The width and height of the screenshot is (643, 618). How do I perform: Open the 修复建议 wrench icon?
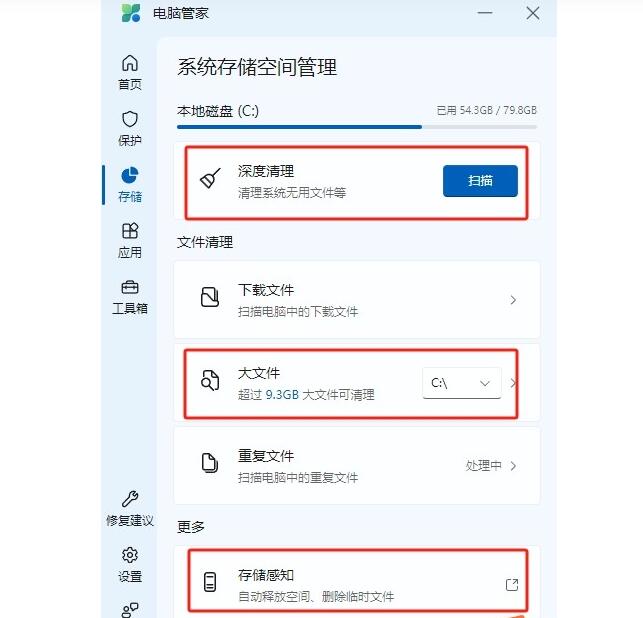coord(130,499)
